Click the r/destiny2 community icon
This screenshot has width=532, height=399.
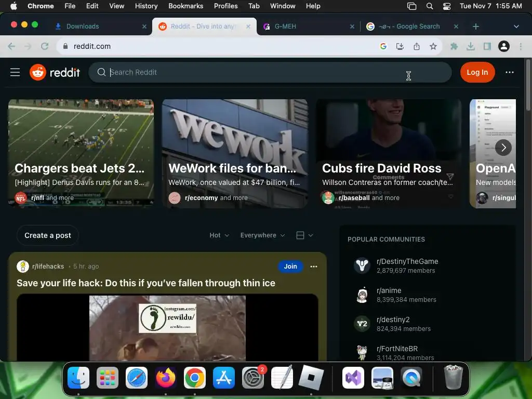pyautogui.click(x=362, y=324)
